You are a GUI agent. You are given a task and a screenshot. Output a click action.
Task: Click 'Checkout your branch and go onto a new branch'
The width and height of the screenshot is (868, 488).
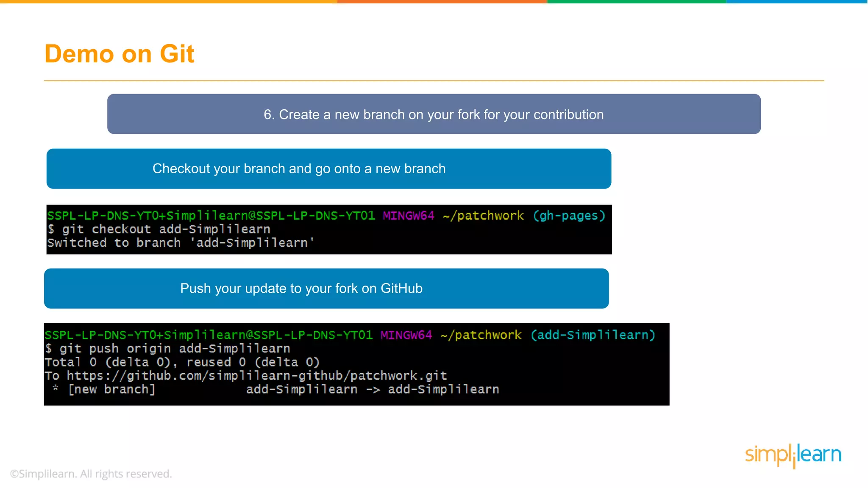pyautogui.click(x=329, y=169)
